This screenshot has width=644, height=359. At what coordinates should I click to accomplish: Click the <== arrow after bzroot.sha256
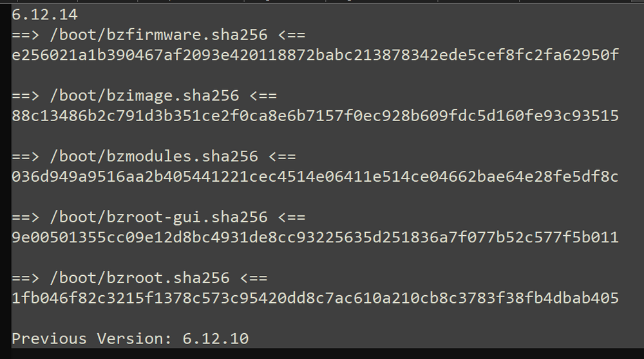(254, 278)
